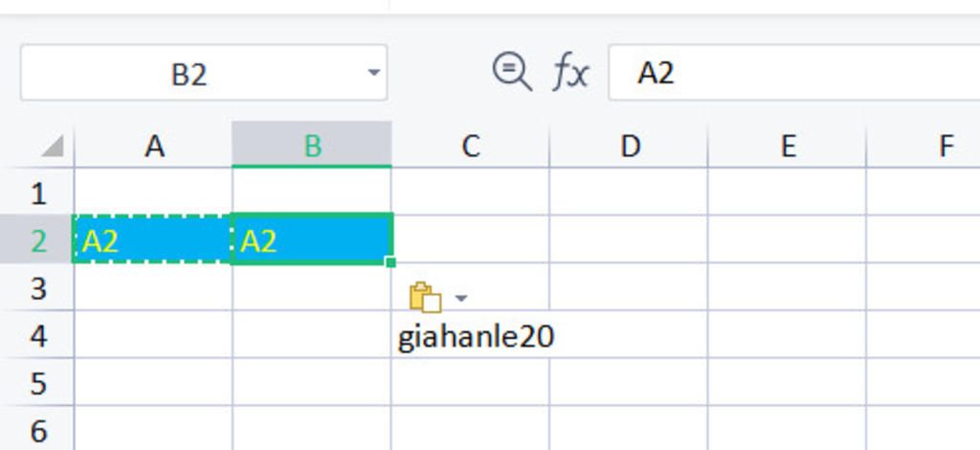The height and width of the screenshot is (450, 980).
Task: Open the fx insert function icon
Action: pos(570,73)
